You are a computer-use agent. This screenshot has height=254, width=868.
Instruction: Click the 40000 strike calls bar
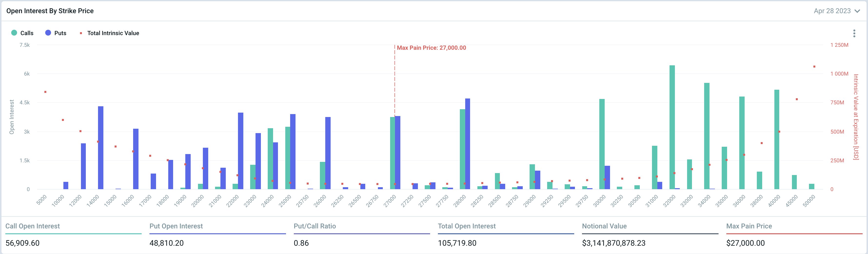point(777,139)
